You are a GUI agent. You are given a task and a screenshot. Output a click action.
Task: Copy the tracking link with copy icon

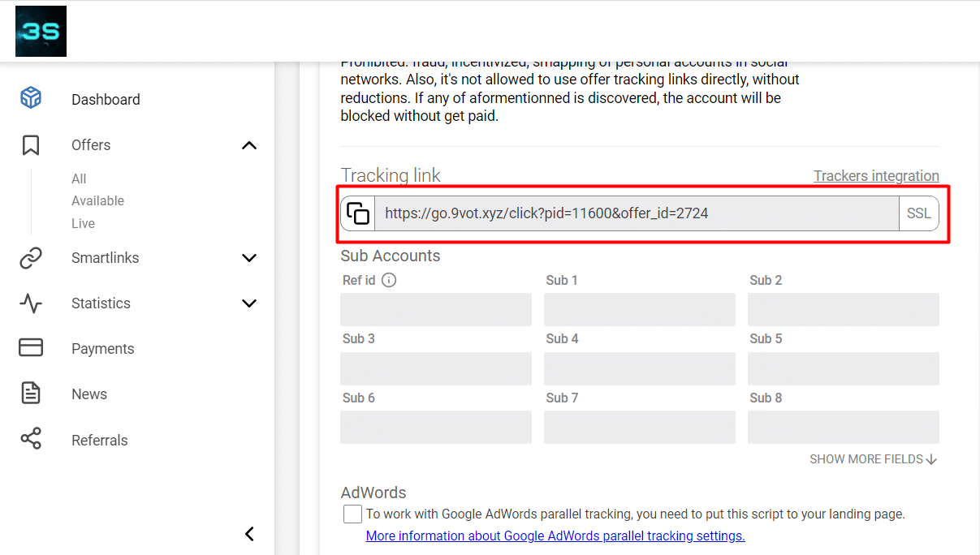[358, 213]
